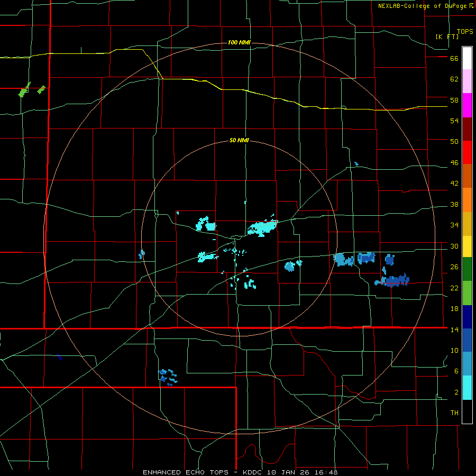Click the 66 value on the legend
Viewport: 476px width, 476px height.
[454, 58]
